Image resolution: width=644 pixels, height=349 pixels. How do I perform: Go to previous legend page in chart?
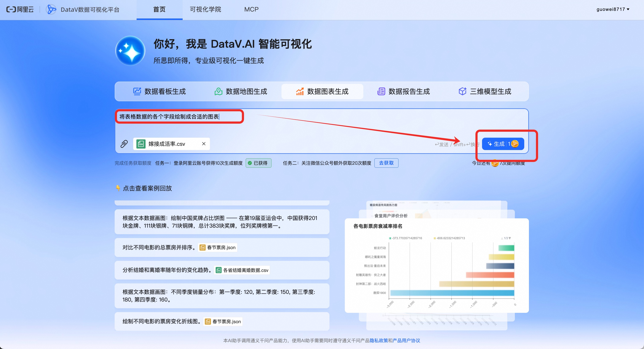pyautogui.click(x=502, y=238)
